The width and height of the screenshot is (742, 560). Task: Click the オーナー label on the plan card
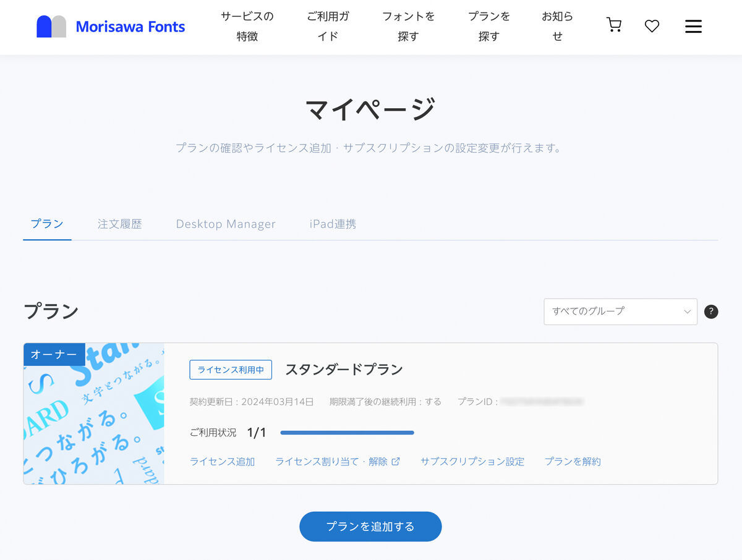coord(54,354)
